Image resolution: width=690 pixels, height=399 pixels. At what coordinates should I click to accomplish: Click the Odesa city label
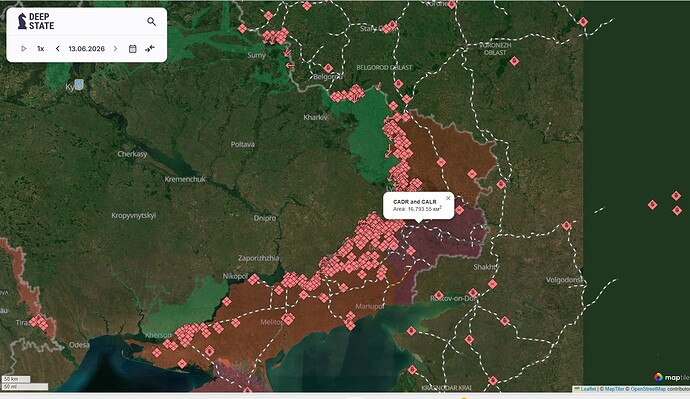click(x=79, y=345)
